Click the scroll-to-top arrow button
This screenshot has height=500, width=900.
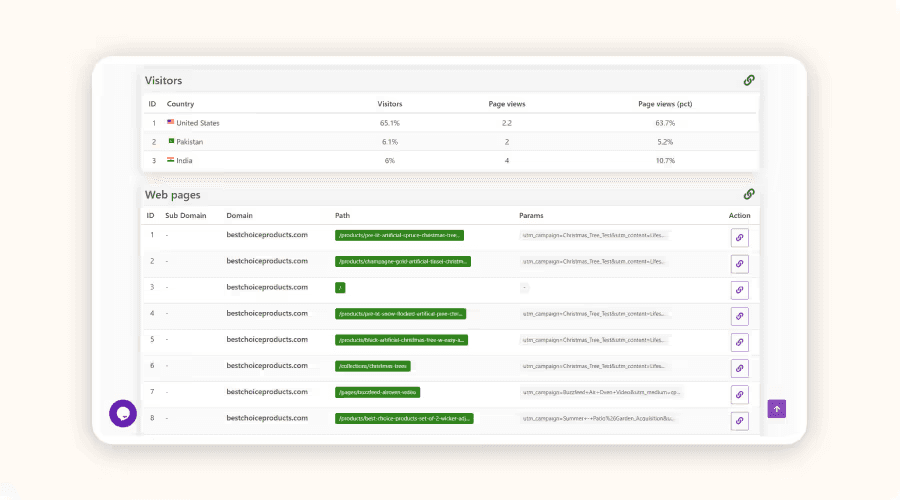tap(777, 409)
